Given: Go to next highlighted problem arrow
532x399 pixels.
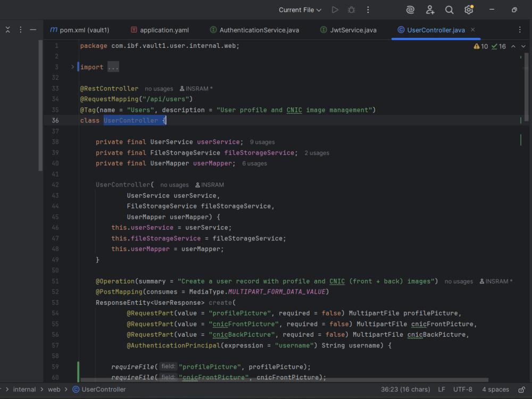Looking at the screenshot, I should 523,46.
